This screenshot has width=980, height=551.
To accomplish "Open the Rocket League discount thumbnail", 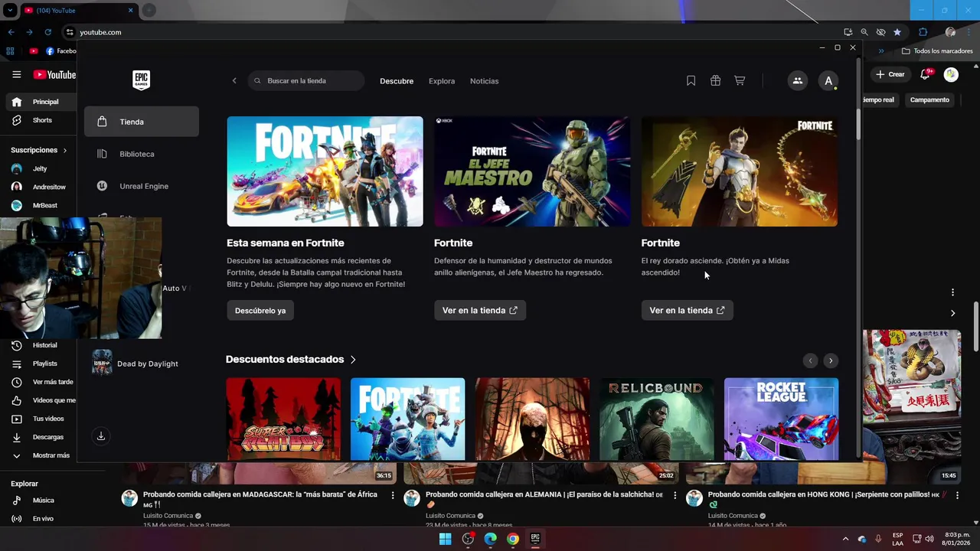I will point(781,419).
